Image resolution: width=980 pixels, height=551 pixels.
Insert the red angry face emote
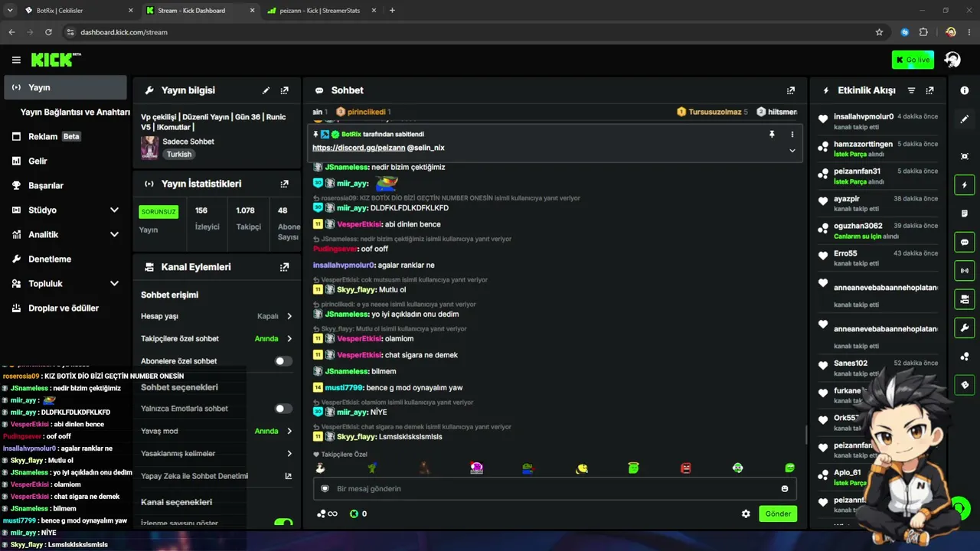[x=685, y=468]
